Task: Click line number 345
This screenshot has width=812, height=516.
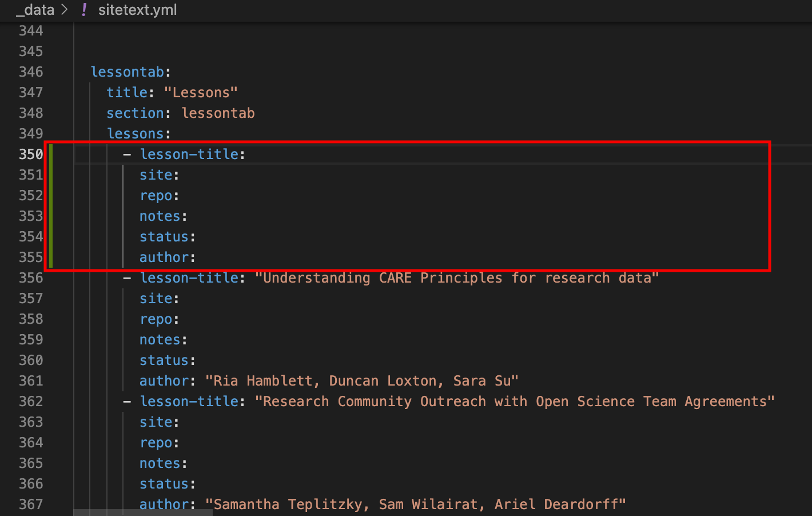Action: coord(31,51)
